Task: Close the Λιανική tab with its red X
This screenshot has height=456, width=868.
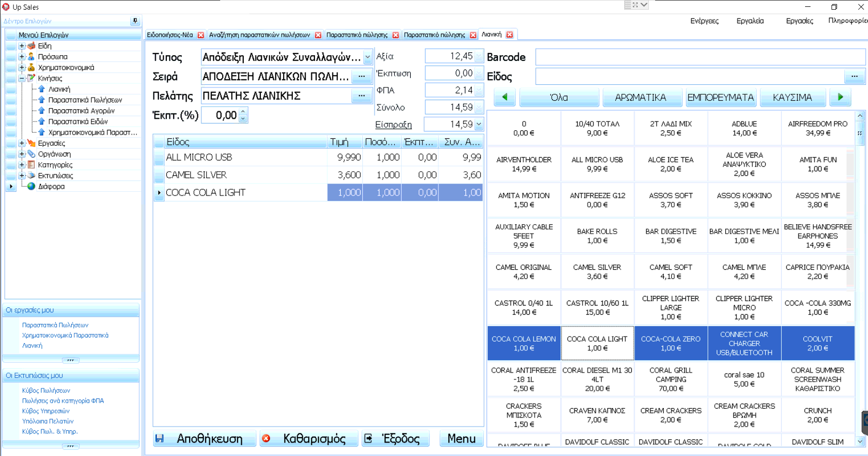Action: click(x=509, y=35)
